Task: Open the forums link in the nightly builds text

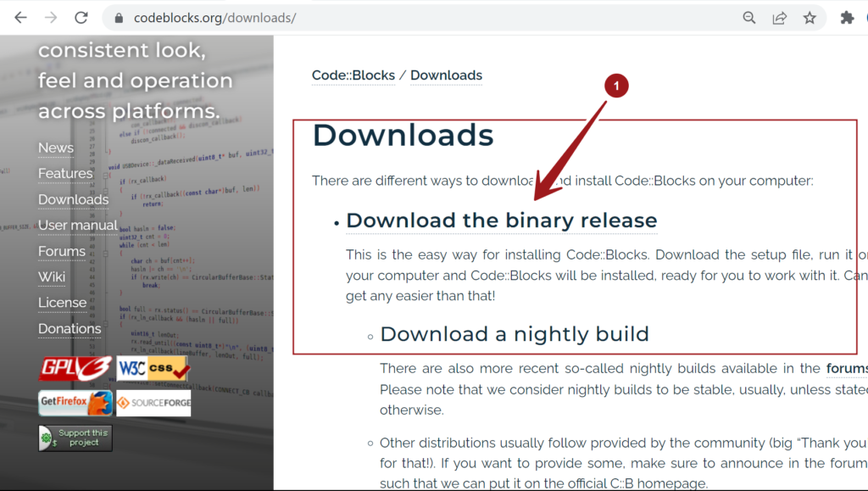Action: (x=850, y=368)
